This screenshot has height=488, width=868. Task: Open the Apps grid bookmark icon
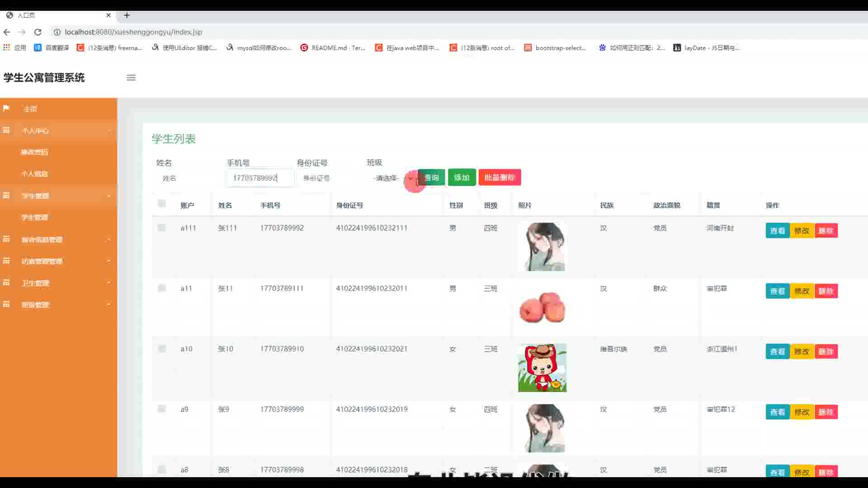(6, 47)
